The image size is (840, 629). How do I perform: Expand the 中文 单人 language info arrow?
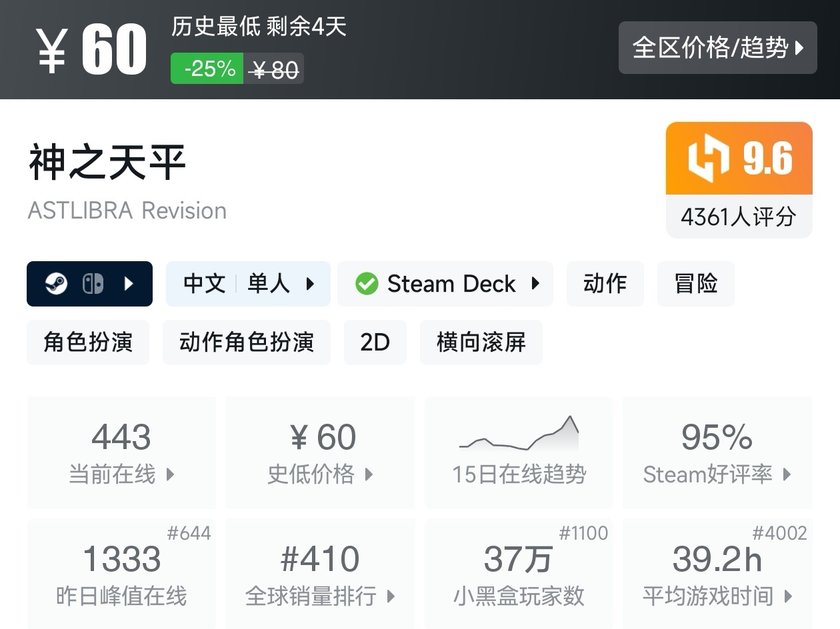310,284
